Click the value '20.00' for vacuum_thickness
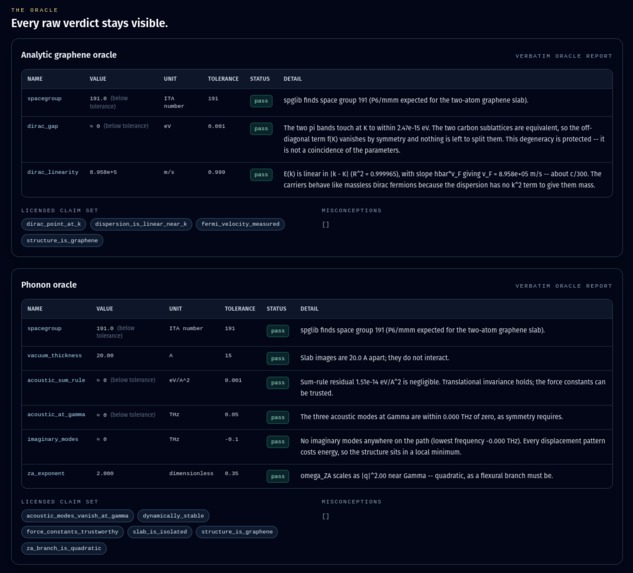This screenshot has width=633, height=573. click(x=105, y=356)
